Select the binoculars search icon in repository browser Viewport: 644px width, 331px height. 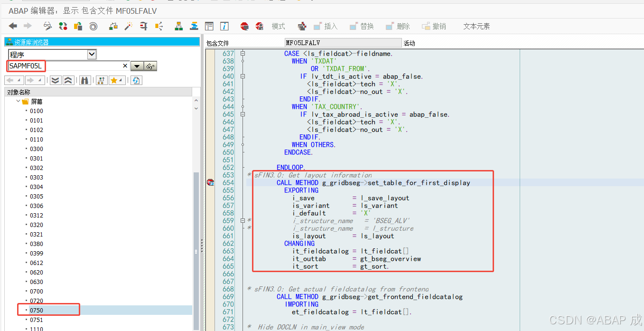click(85, 80)
